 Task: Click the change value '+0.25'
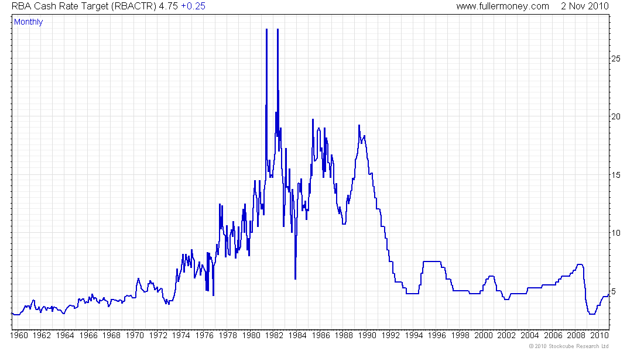(193, 6)
